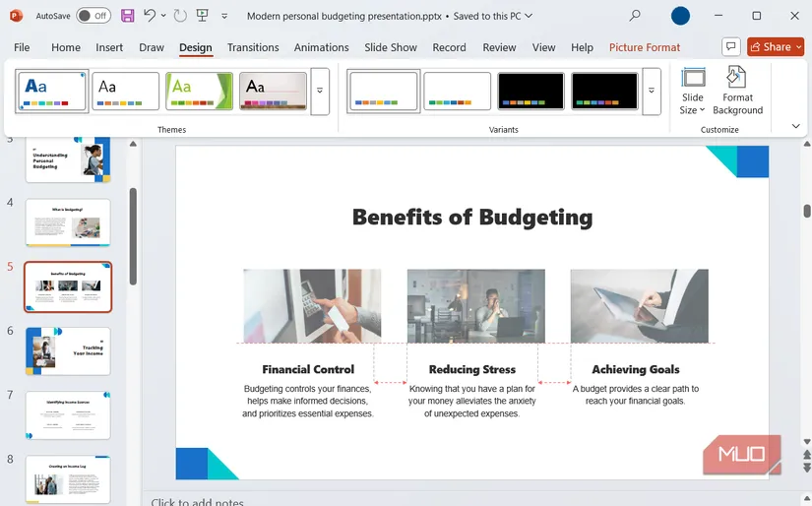Start presentation from beginning icon

[202, 16]
